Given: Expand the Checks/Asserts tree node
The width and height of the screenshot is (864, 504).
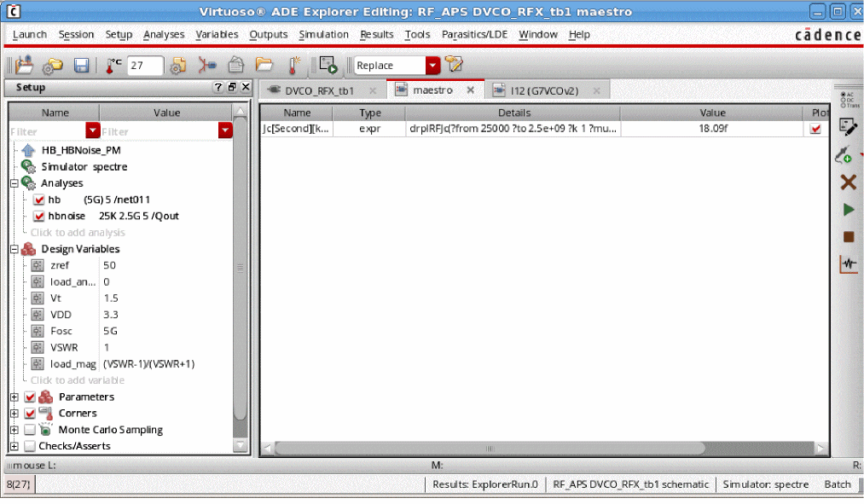Looking at the screenshot, I should pos(14,446).
